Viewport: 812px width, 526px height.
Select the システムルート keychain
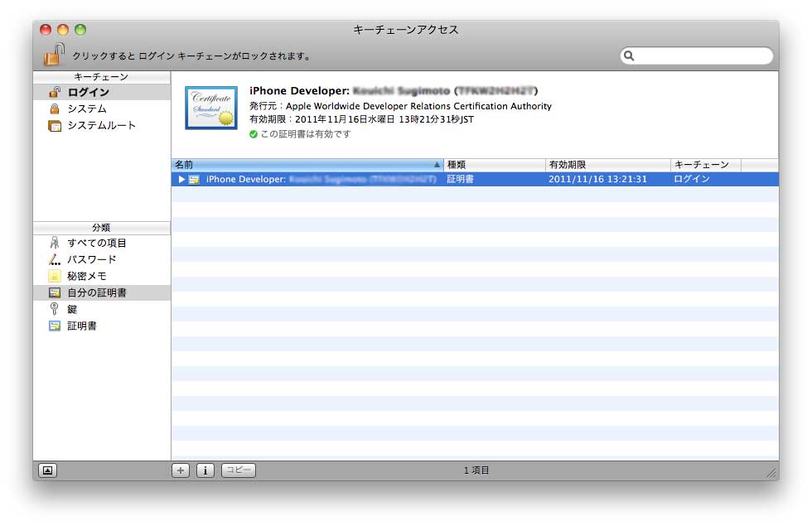(x=101, y=125)
